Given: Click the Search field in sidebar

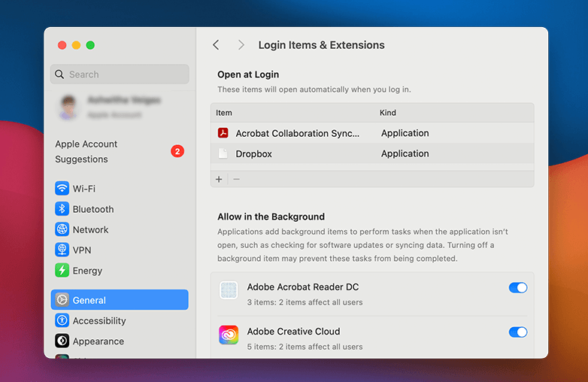Looking at the screenshot, I should pos(120,74).
